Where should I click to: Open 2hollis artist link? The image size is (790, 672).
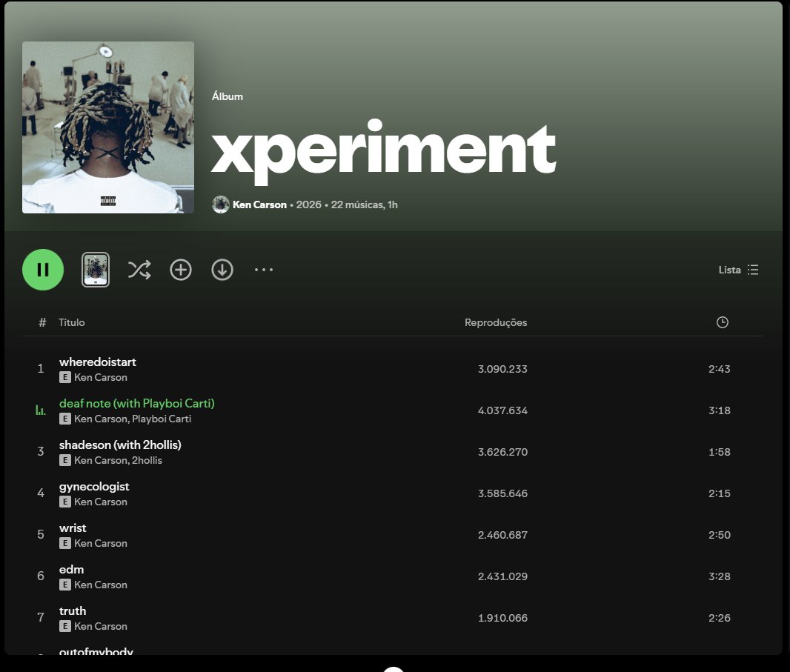pos(147,460)
